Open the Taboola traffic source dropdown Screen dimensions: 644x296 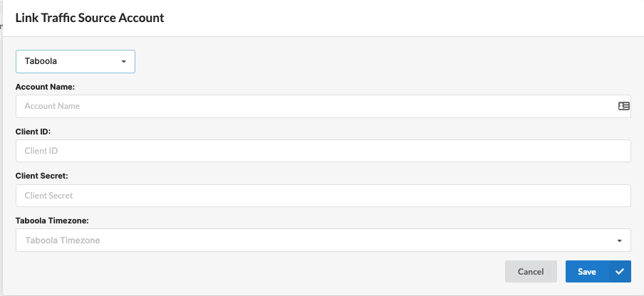click(x=76, y=61)
